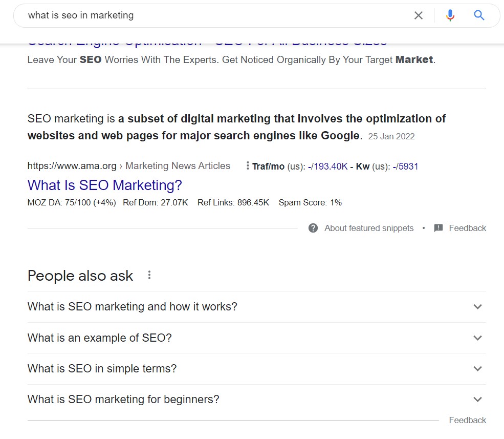This screenshot has height=439, width=504.
Task: Click the X to clear the search query
Action: pyautogui.click(x=419, y=15)
